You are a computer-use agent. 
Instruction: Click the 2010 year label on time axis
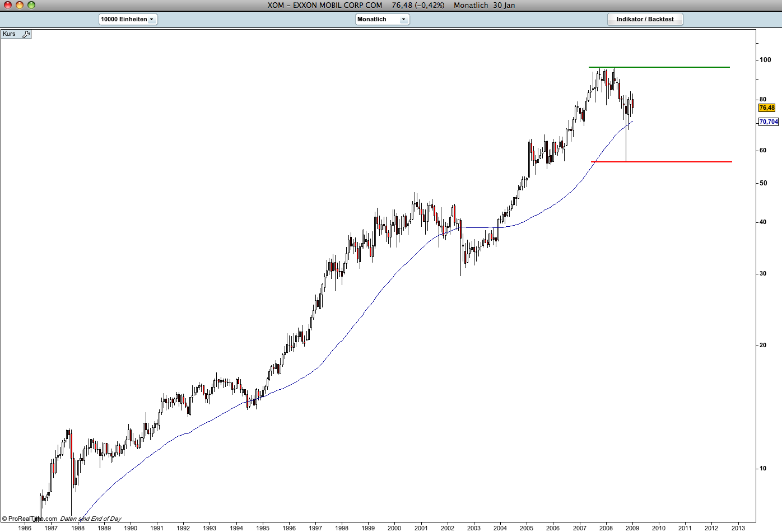[x=659, y=528]
